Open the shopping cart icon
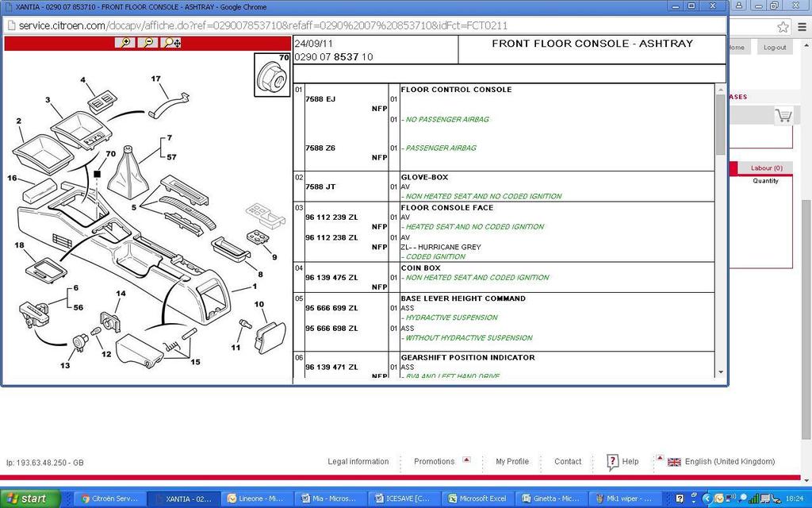Screen dimensions: 812x508 [783, 115]
